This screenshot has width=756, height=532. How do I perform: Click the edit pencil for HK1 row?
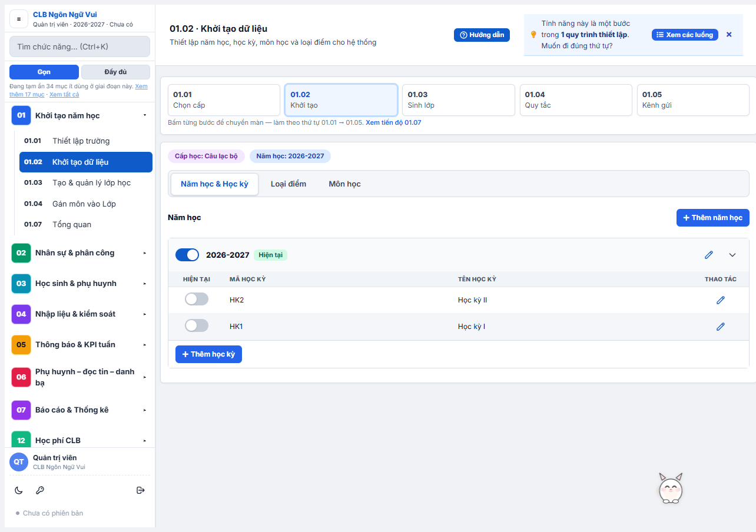[720, 327]
